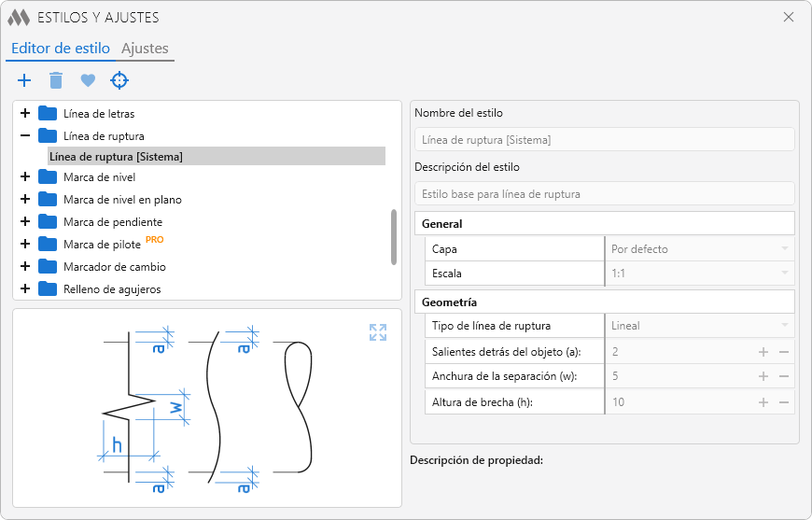Click the delete style trash icon
This screenshot has height=520, width=812.
point(56,80)
